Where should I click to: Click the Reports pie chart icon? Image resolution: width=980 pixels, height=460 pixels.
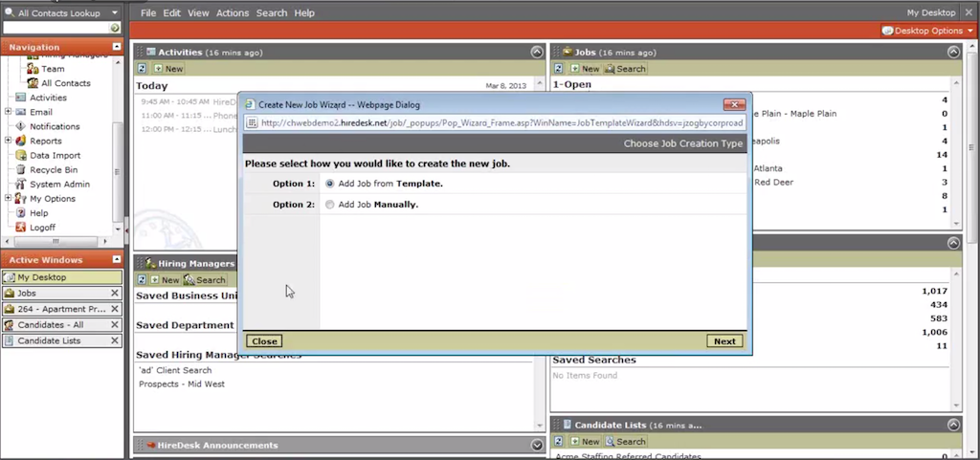click(x=21, y=141)
